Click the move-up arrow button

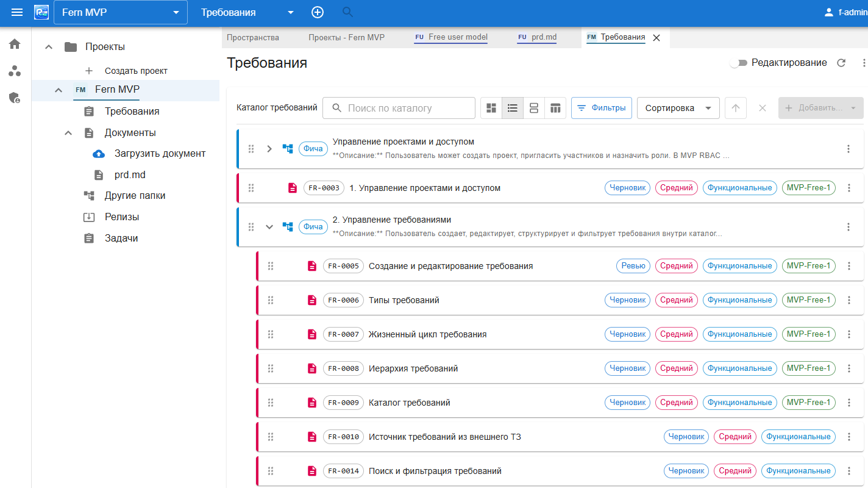[736, 108]
